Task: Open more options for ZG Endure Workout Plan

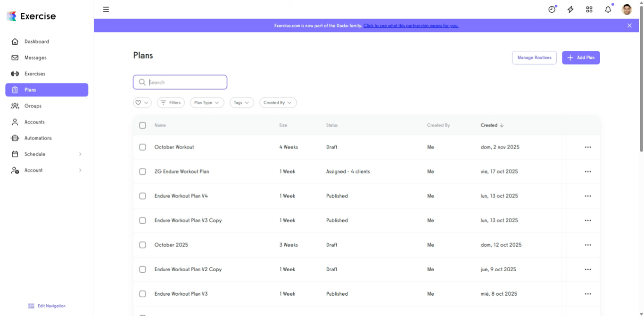Action: click(588, 172)
